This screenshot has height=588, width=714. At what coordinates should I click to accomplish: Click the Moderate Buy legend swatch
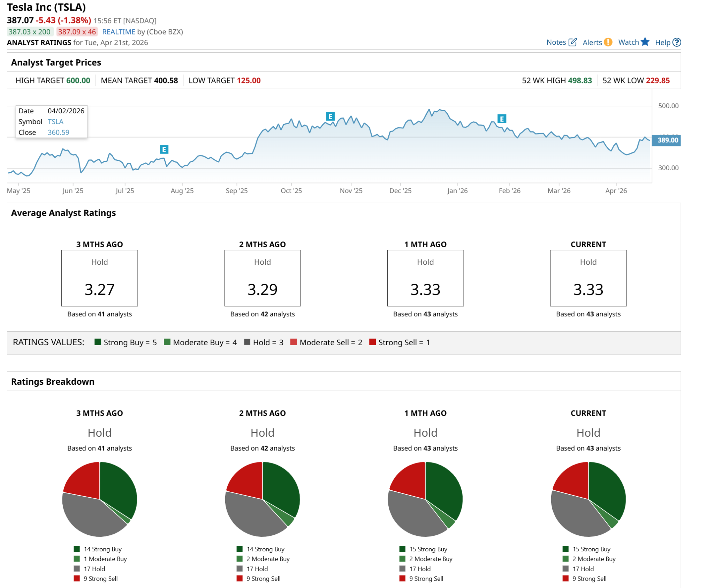tap(167, 342)
